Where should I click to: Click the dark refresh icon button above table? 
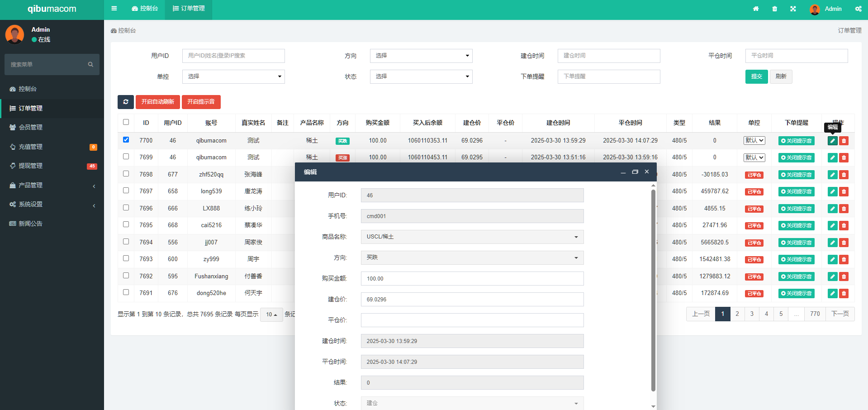tap(126, 102)
